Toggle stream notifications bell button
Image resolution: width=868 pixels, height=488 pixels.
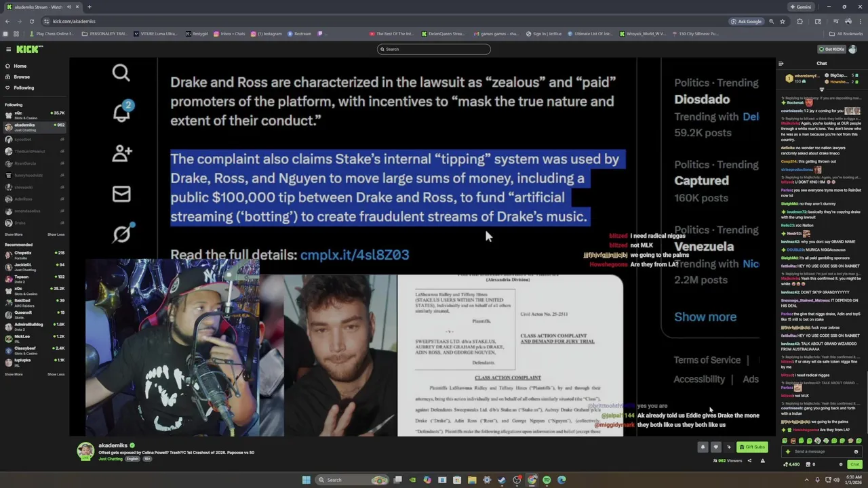click(x=703, y=447)
